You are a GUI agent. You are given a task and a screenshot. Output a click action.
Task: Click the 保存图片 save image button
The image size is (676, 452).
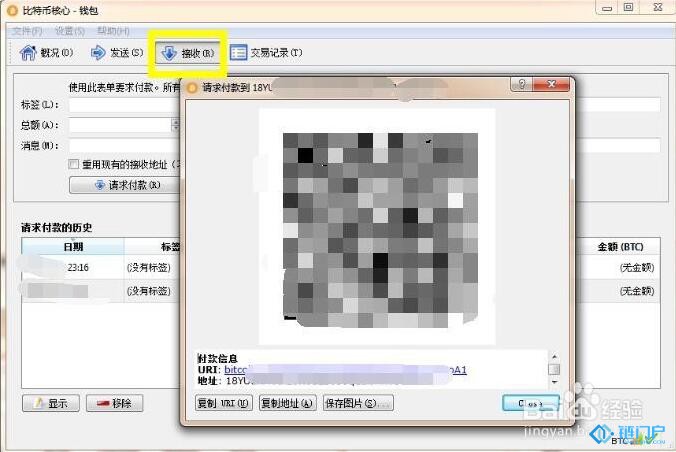[x=358, y=403]
